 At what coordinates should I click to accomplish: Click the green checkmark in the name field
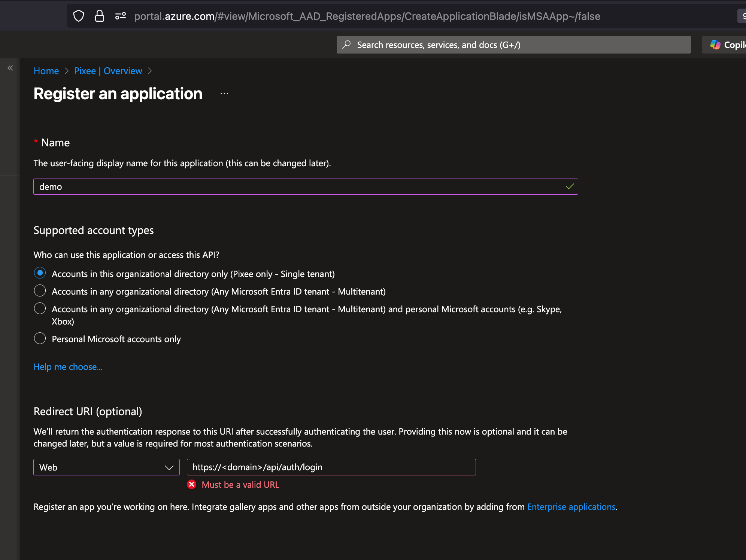pos(570,186)
